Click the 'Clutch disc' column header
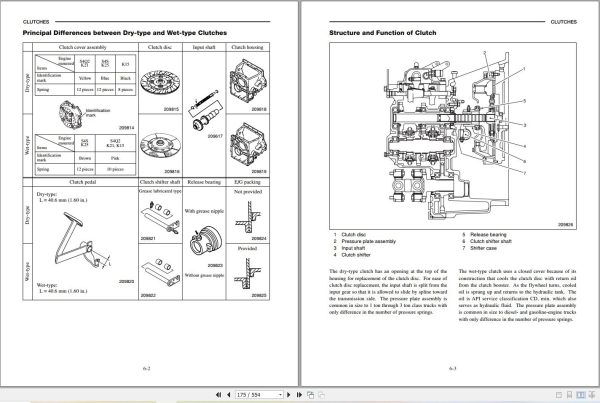Viewport: 600px width, 403px height. [160, 47]
